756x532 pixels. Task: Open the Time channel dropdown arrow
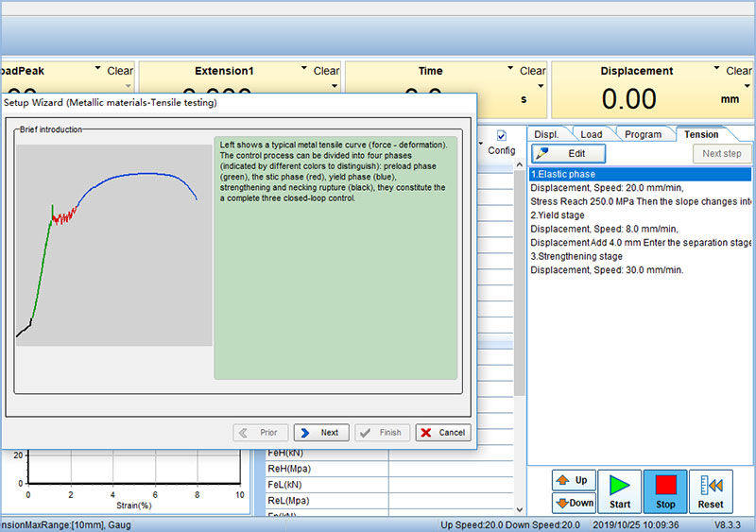509,69
